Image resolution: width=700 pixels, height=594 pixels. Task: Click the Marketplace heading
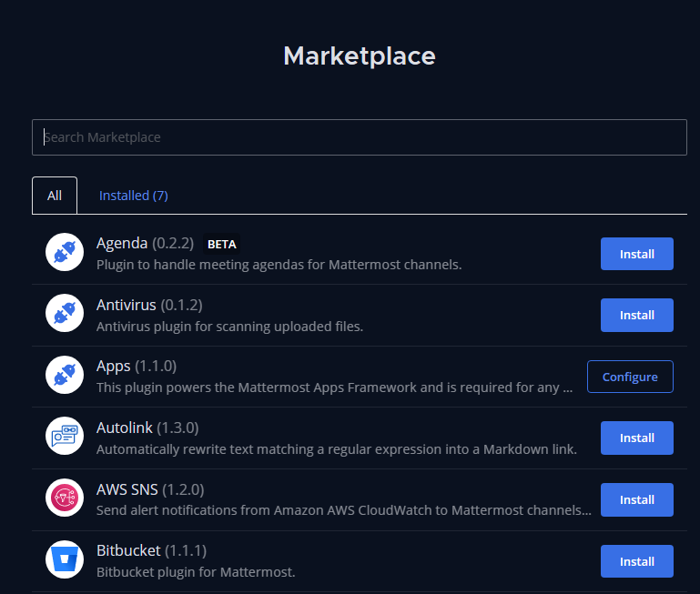click(x=360, y=56)
